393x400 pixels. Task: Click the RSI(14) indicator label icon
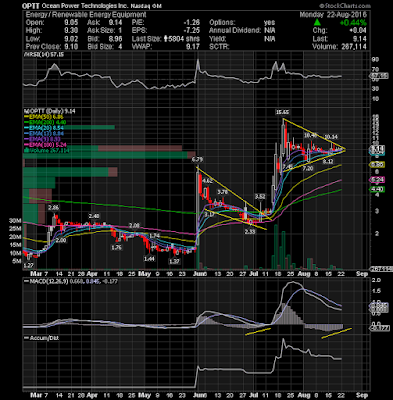(x=25, y=54)
